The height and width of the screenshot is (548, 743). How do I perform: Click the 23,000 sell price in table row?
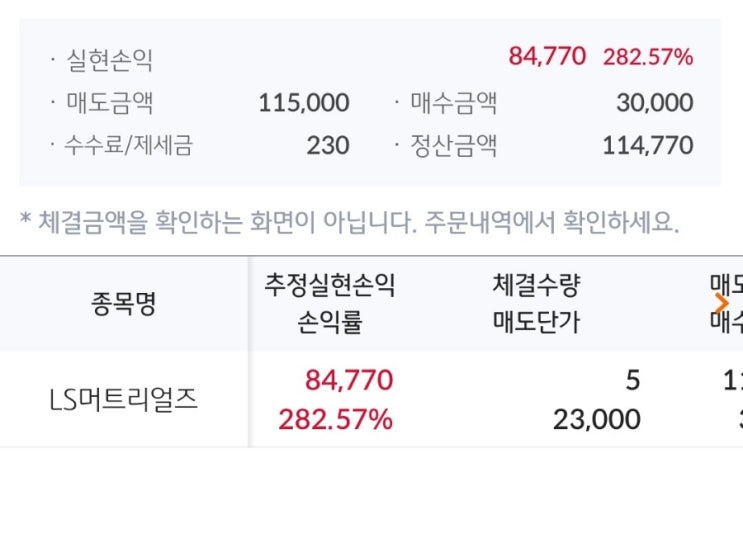pos(596,419)
